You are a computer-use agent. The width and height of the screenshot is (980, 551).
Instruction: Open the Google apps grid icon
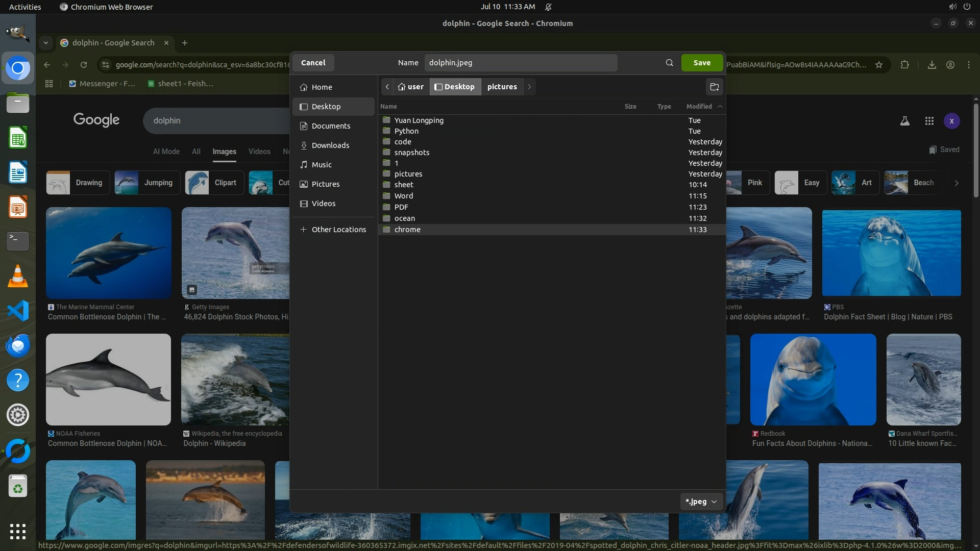(929, 121)
